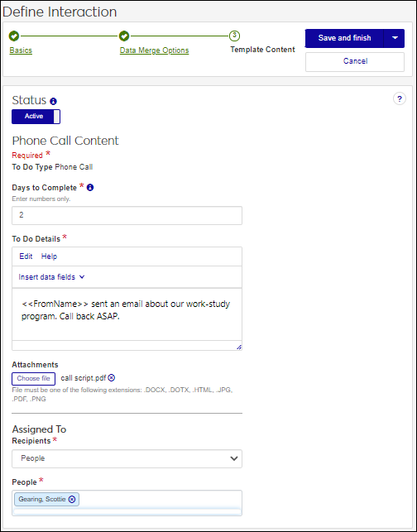Click the Days to Complete info icon

coord(90,187)
